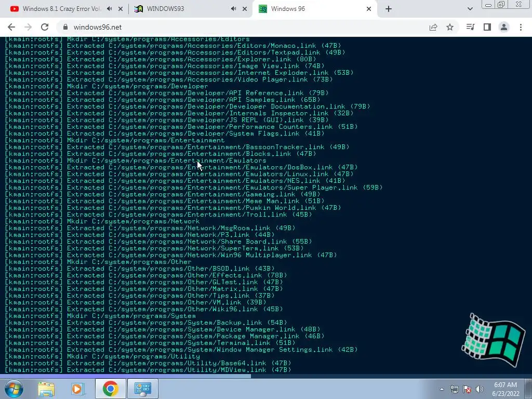
Task: Toggle the browser side panel icon
Action: tap(487, 27)
